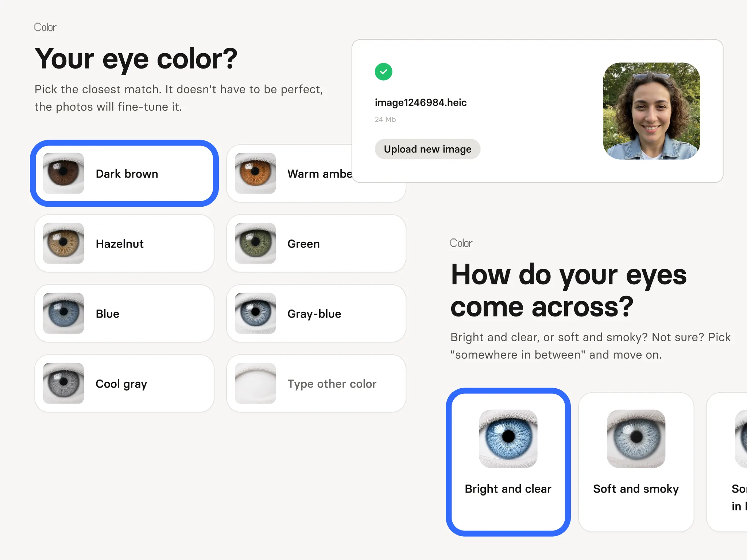Click the green checkmark upload status icon

pos(383,72)
